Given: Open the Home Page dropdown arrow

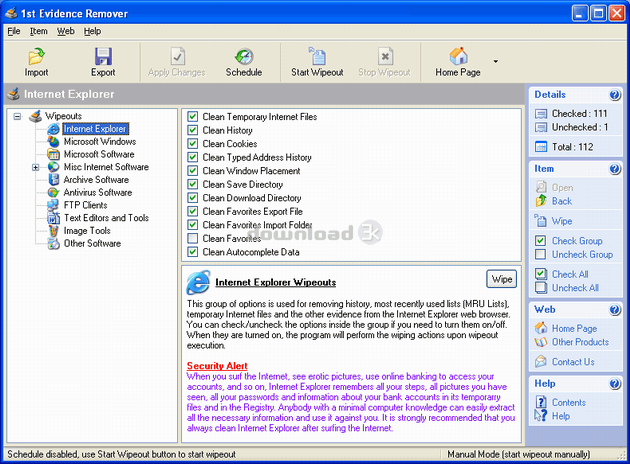Looking at the screenshot, I should tap(496, 62).
